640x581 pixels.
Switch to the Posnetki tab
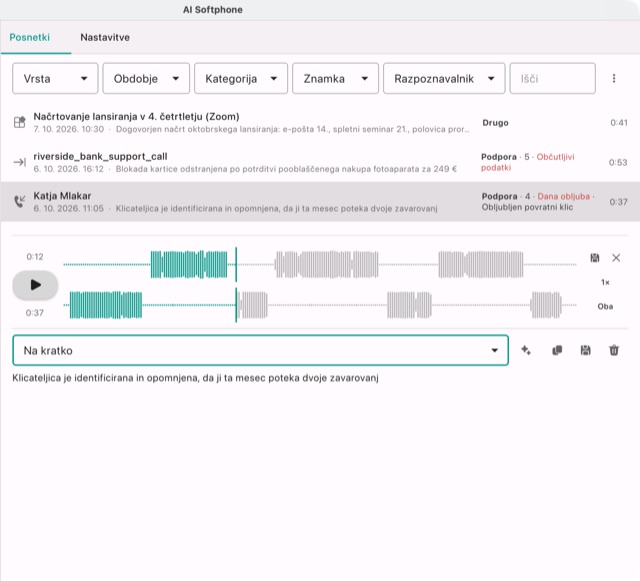30,37
